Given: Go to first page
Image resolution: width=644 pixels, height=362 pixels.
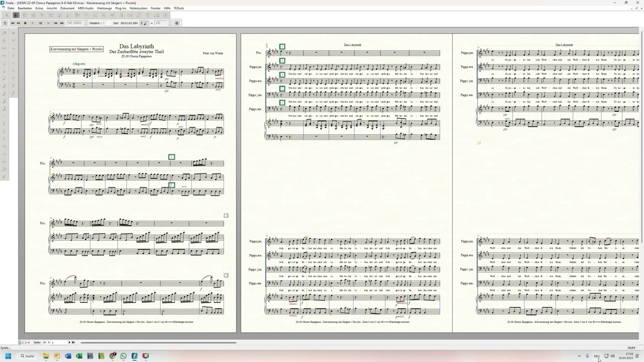Looking at the screenshot, I should [x=44, y=342].
